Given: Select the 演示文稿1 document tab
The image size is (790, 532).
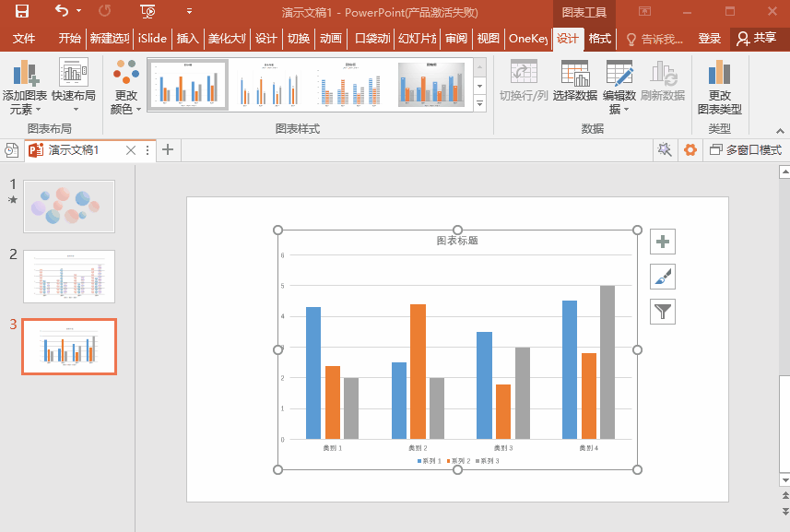Looking at the screenshot, I should pos(73,150).
